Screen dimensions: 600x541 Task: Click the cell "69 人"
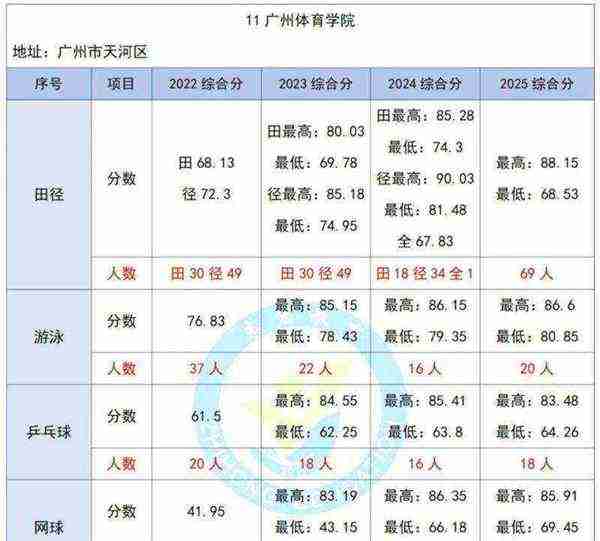click(x=536, y=273)
